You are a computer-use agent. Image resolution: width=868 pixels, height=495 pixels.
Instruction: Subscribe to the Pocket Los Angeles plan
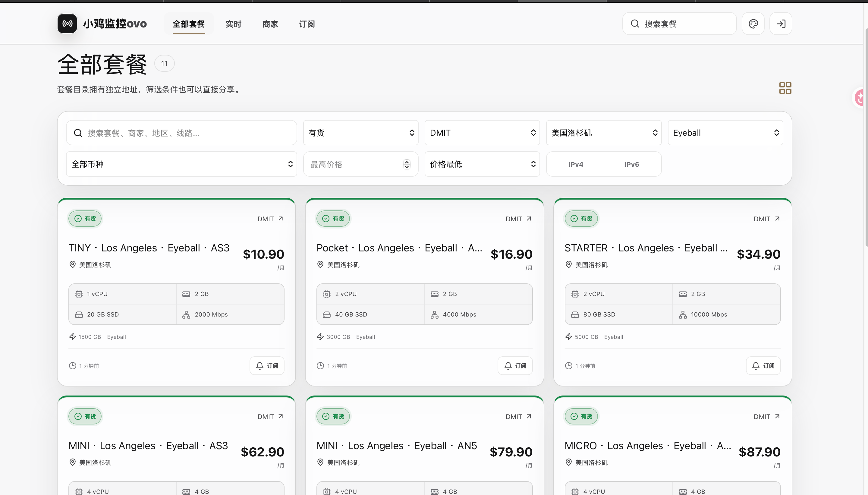point(515,365)
